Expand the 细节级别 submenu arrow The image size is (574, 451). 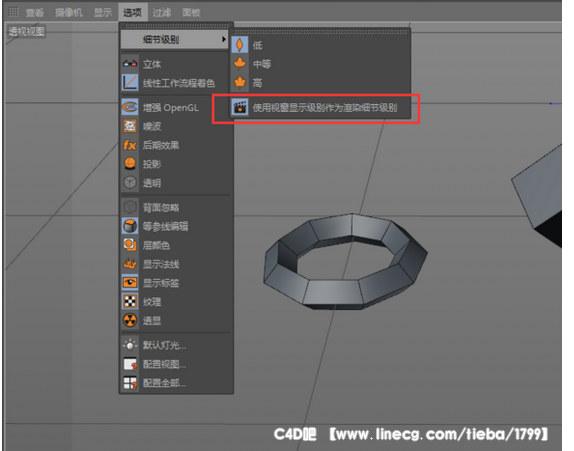(x=224, y=39)
